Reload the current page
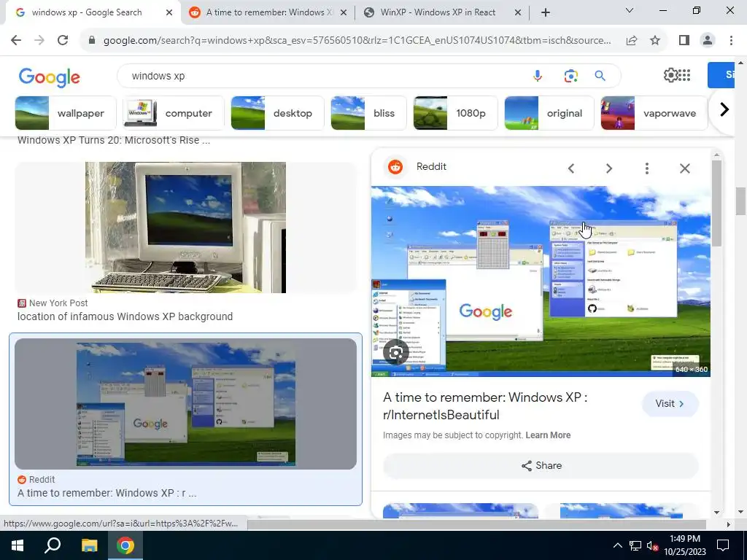747x560 pixels. [x=63, y=40]
